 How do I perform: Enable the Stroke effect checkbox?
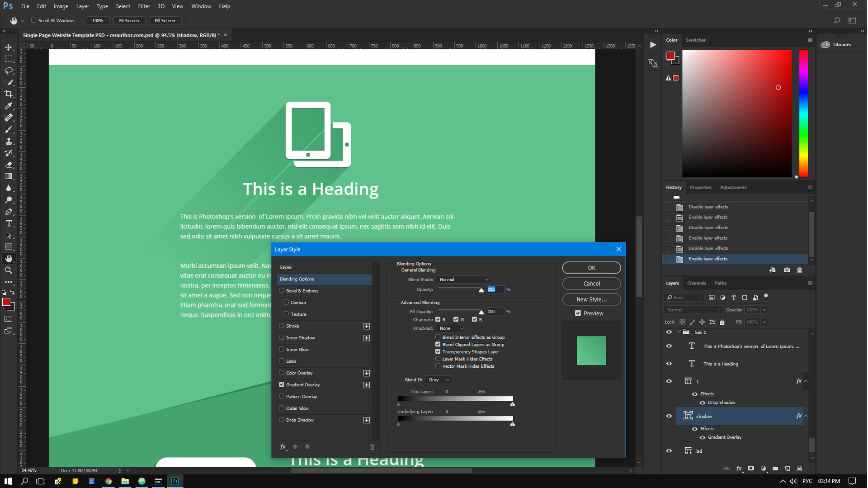tap(282, 326)
